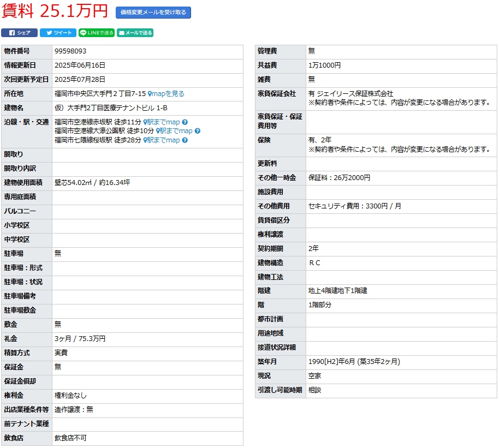Click the property number 99598093
This screenshot has width=500, height=448.
70,51
